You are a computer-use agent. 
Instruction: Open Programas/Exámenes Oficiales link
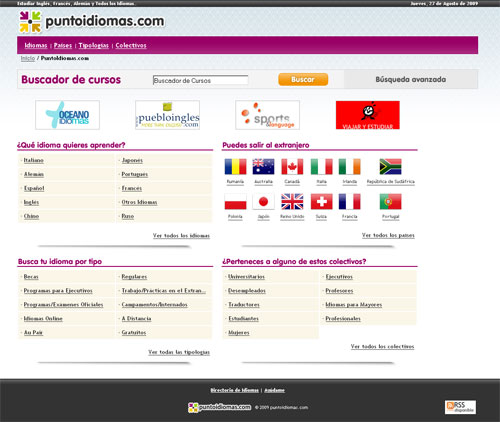point(63,305)
